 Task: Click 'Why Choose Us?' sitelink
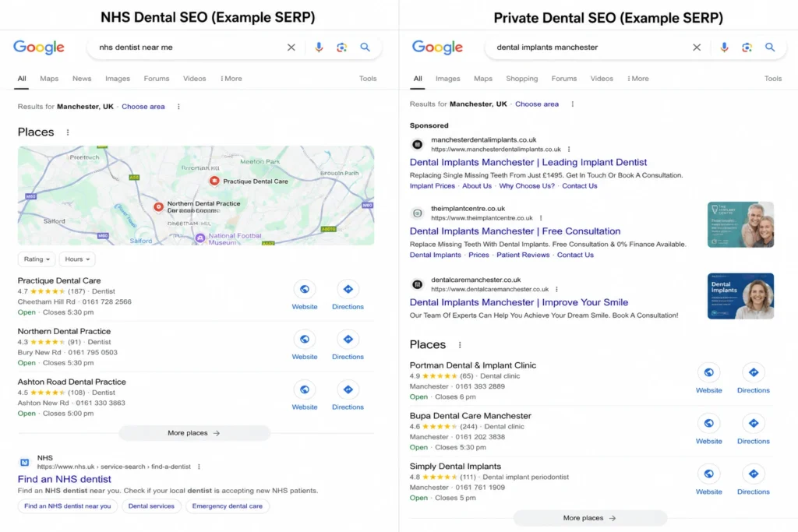click(527, 186)
